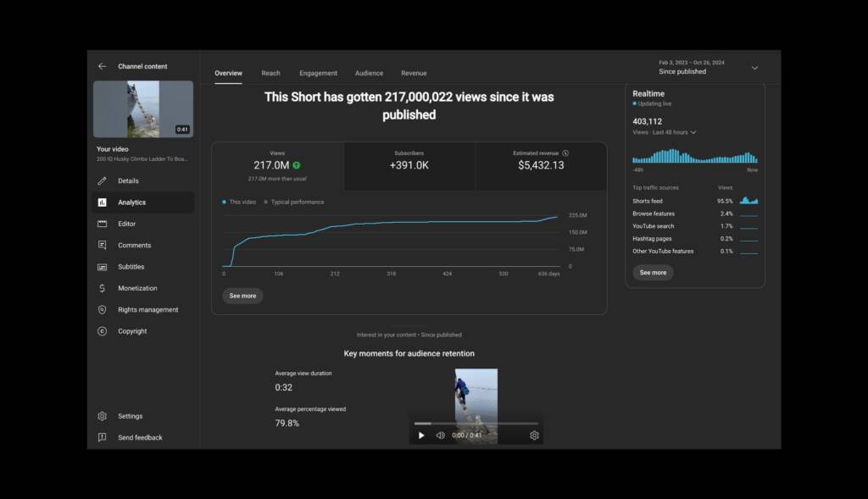The width and height of the screenshot is (868, 499).
Task: Switch to the Reach tab
Action: coord(270,74)
